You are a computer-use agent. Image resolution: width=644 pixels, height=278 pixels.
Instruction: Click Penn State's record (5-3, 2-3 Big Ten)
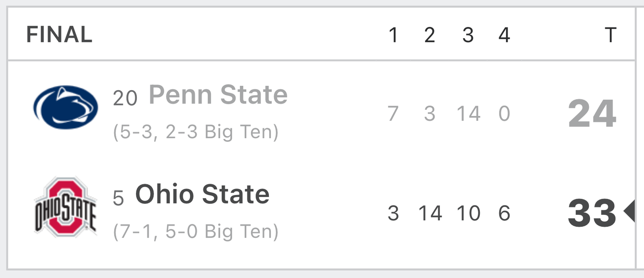point(196,132)
